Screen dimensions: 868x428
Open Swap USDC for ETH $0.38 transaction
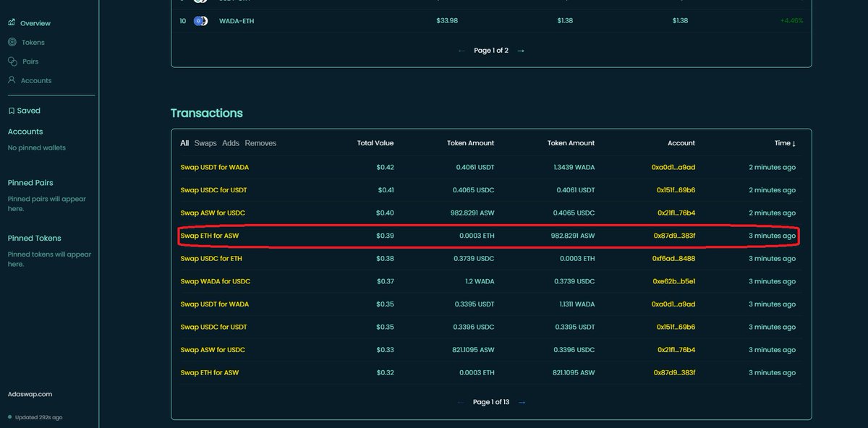(x=211, y=259)
